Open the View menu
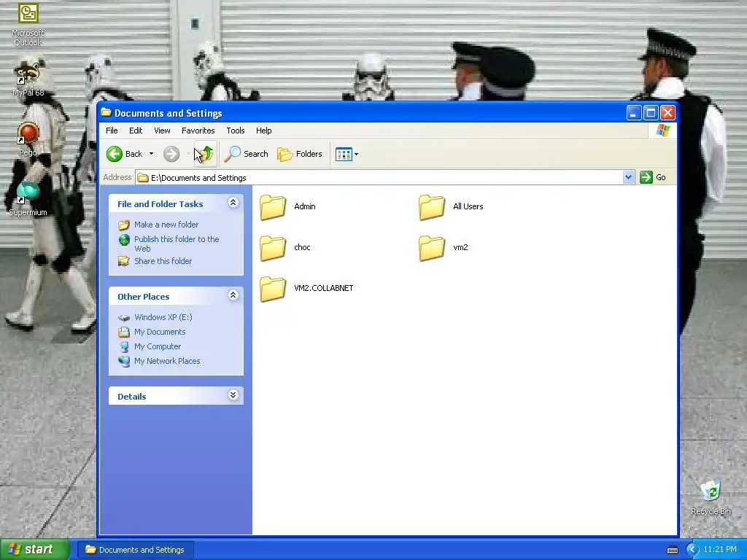747x560 pixels. pyautogui.click(x=162, y=131)
